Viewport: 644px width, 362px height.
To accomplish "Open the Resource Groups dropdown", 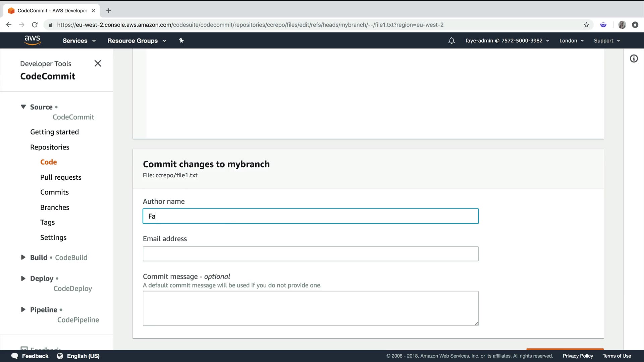I will point(137,41).
